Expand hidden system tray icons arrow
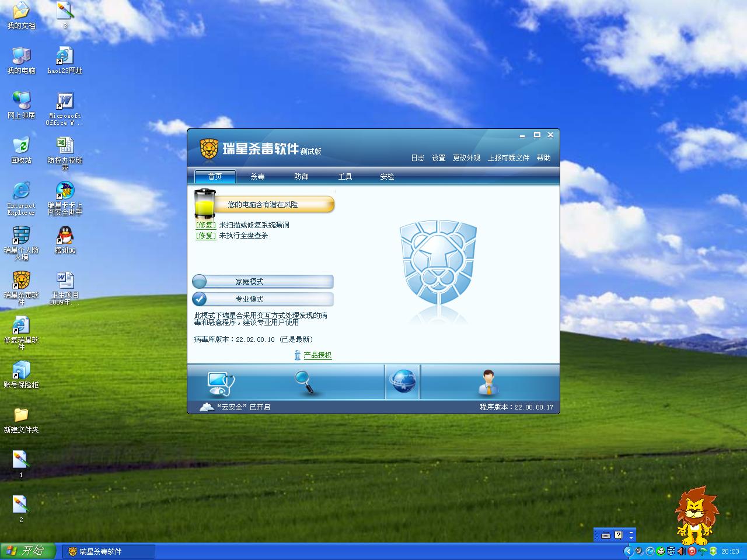Screen dimensions: 747x560 tap(629, 551)
